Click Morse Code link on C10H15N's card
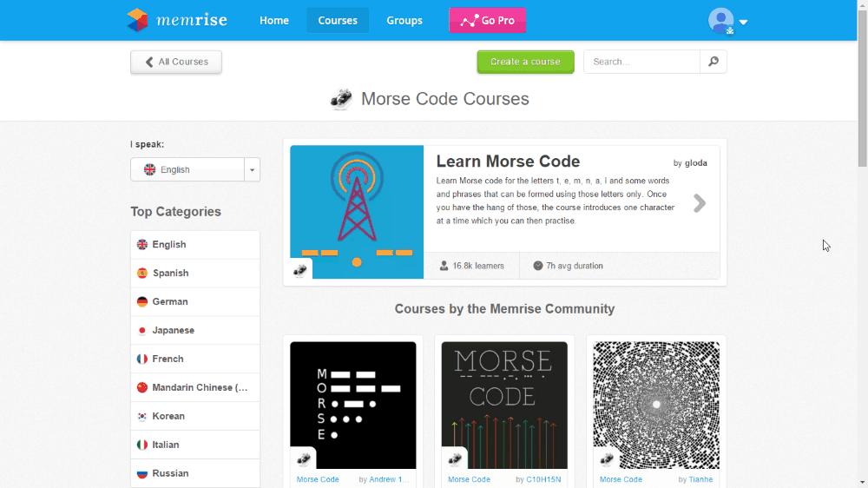 (x=469, y=479)
